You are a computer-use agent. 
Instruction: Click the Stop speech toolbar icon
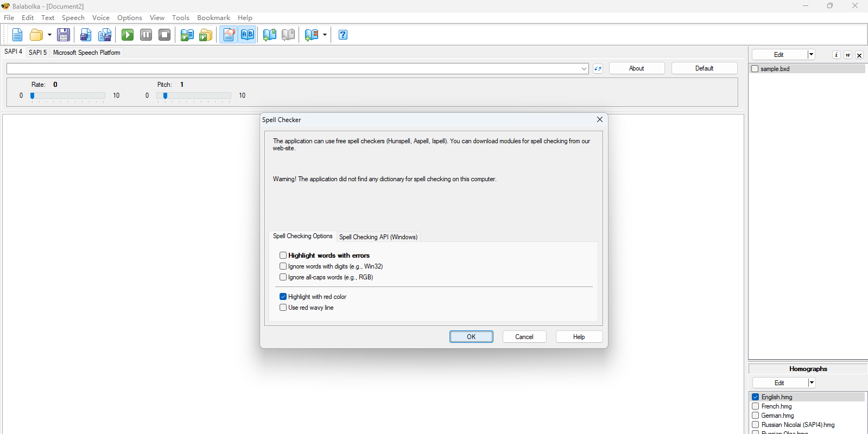[164, 35]
